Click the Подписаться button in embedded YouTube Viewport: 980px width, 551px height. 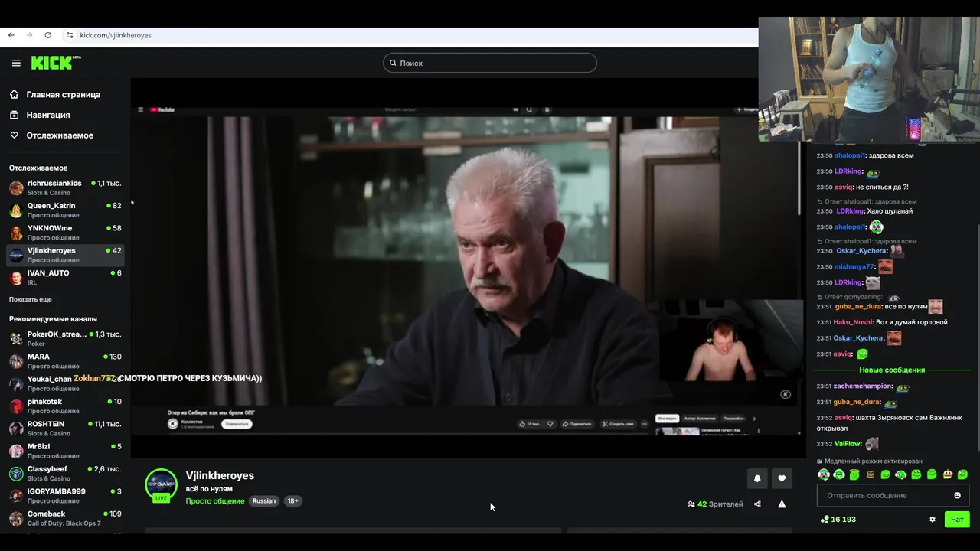coord(237,424)
